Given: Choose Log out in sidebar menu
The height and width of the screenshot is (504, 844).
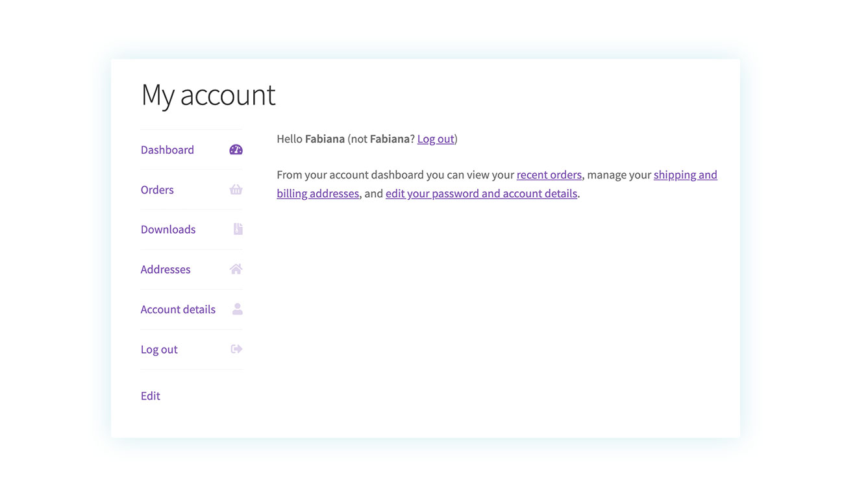Looking at the screenshot, I should pyautogui.click(x=159, y=350).
